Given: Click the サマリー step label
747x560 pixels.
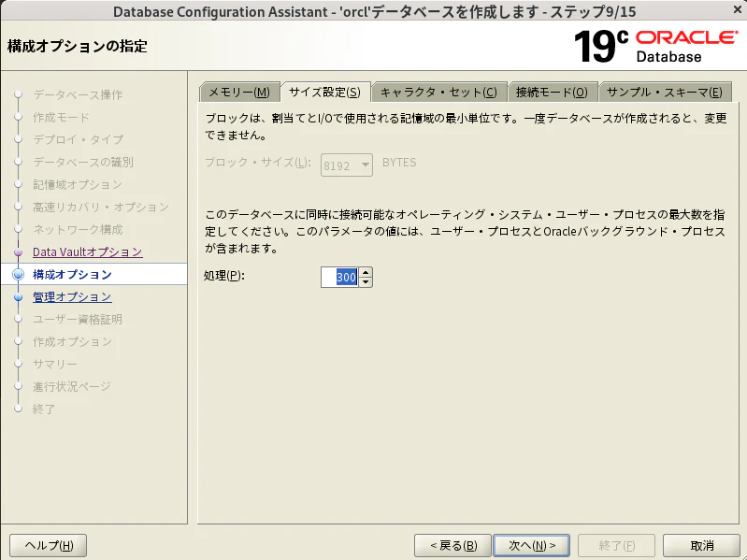Looking at the screenshot, I should [x=55, y=364].
